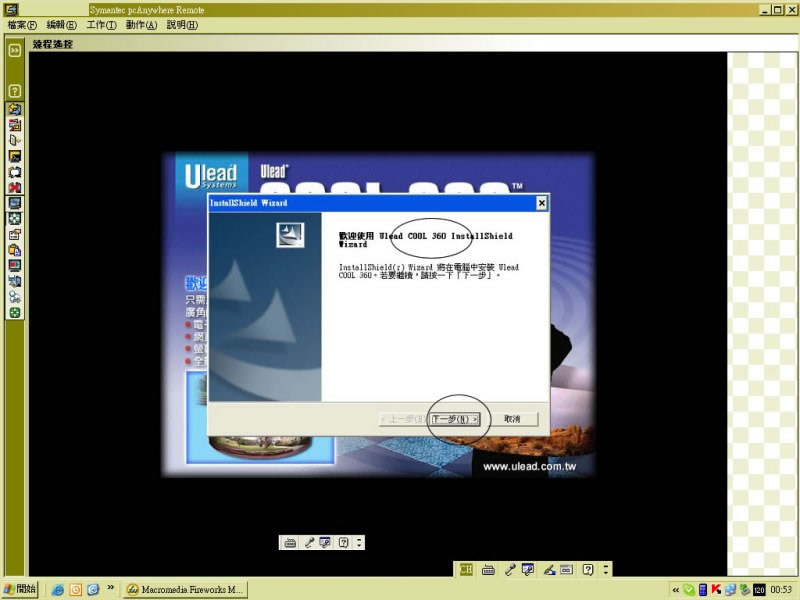Open the properties card icon in the sidebar
800x600 pixels.
tap(15, 234)
